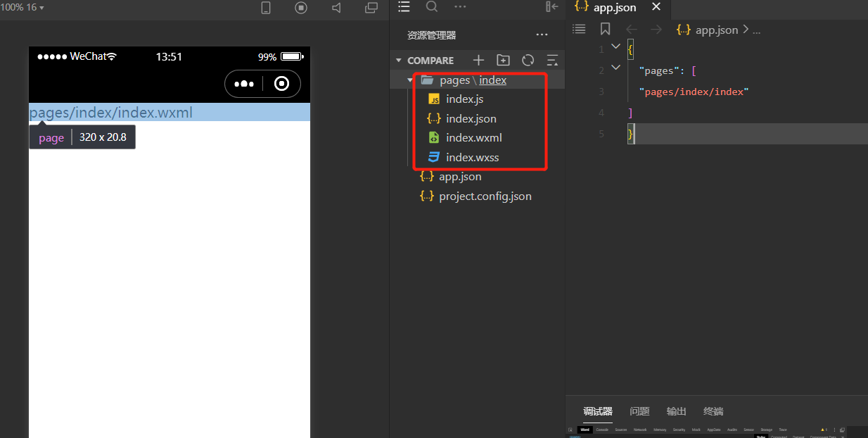Click the JS icon beside index.js
868x438 pixels.
click(x=434, y=99)
